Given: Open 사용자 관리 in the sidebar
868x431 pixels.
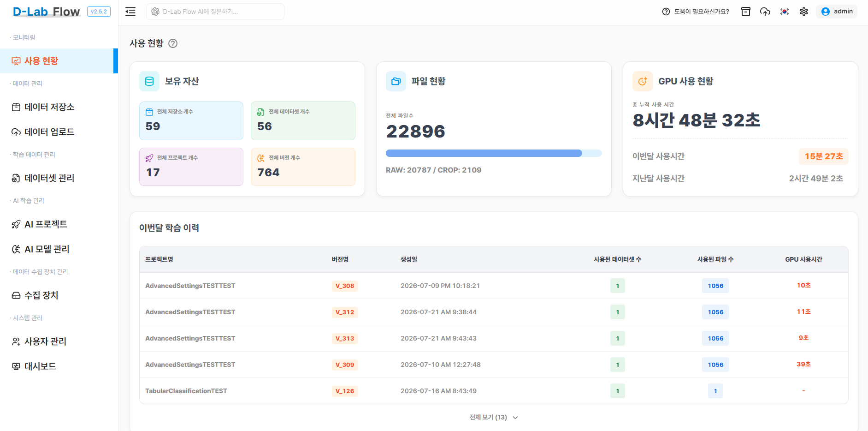Looking at the screenshot, I should tap(59, 341).
